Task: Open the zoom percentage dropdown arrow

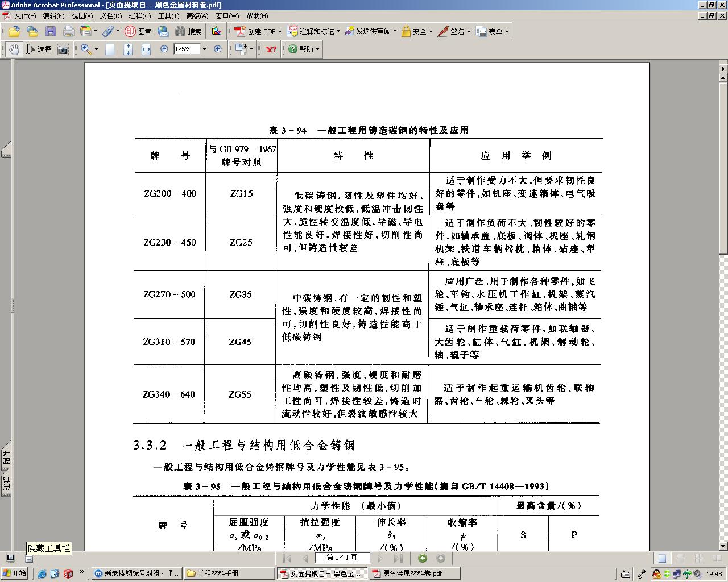Action: [204, 49]
